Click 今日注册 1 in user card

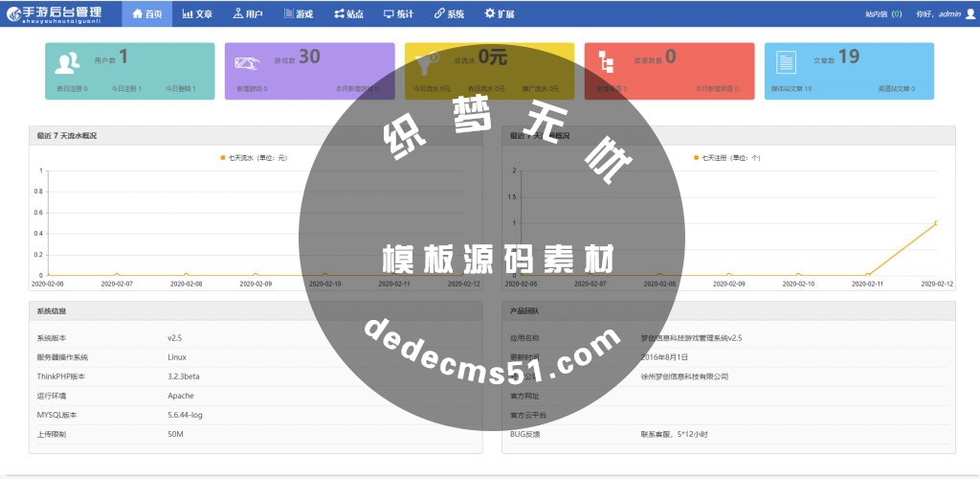(x=126, y=89)
